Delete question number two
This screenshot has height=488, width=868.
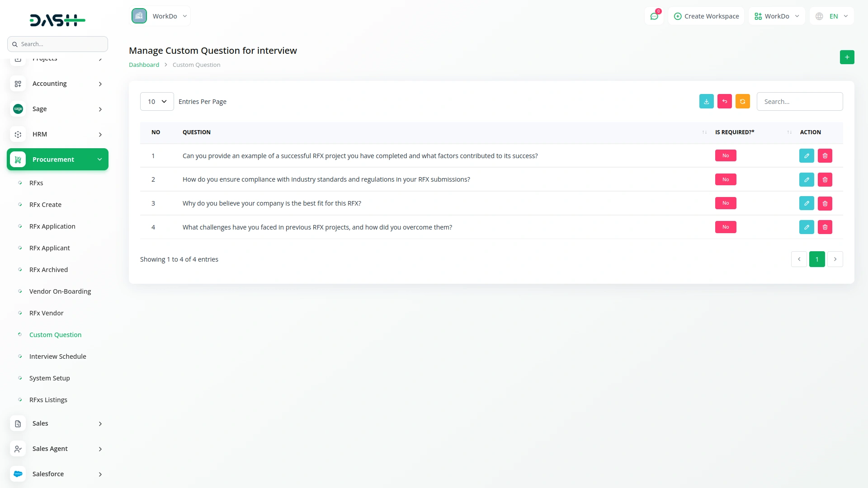click(825, 180)
